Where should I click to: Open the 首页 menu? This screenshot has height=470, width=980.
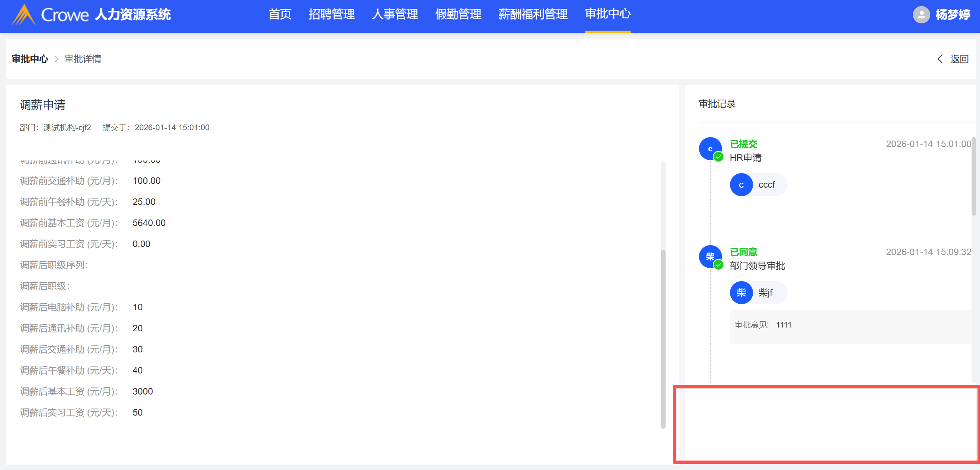pos(280,15)
